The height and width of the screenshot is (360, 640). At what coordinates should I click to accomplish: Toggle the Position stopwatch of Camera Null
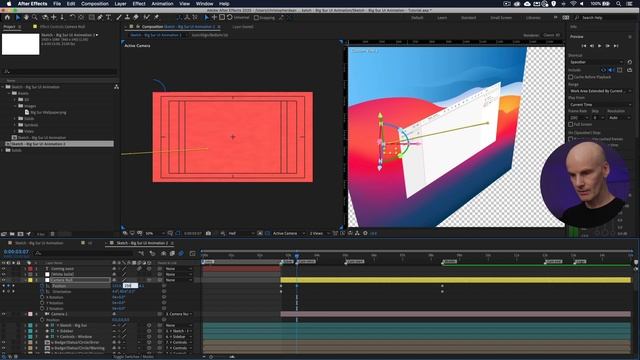coord(42,286)
